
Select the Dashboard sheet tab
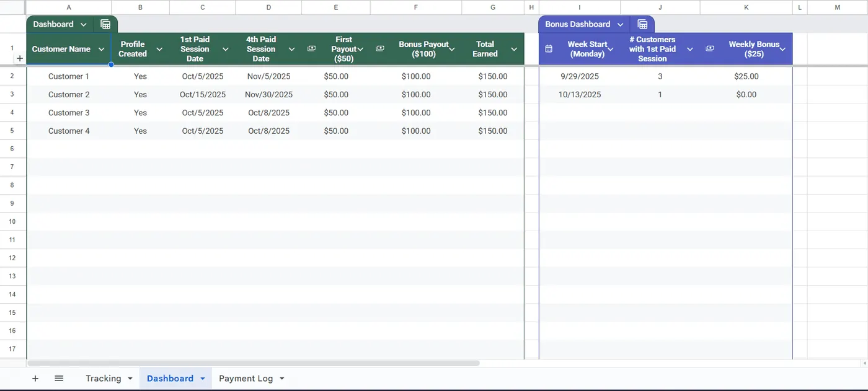click(x=170, y=379)
